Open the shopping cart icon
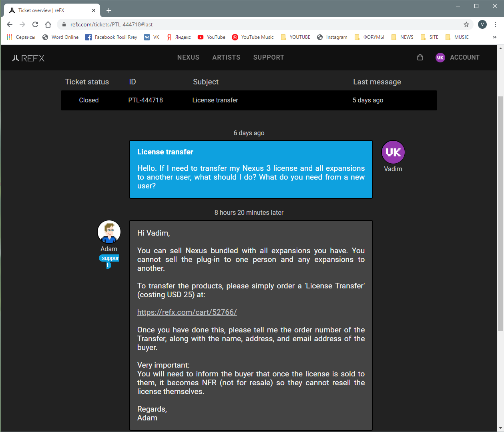The height and width of the screenshot is (432, 504). [420, 57]
